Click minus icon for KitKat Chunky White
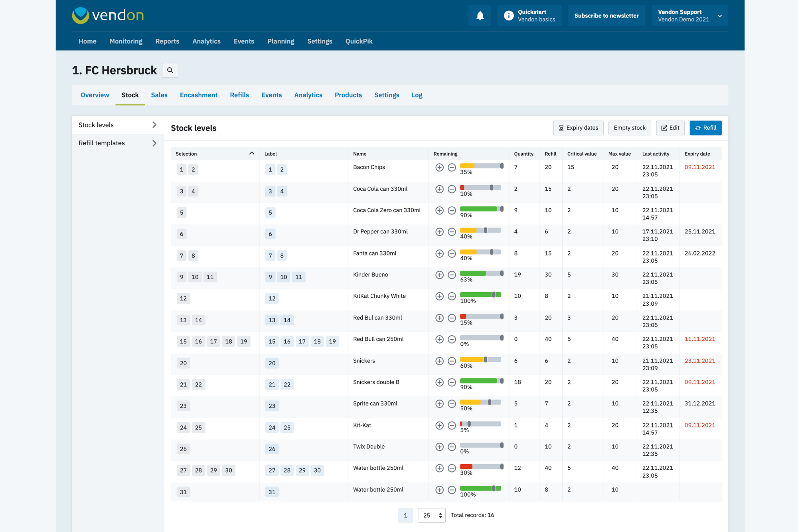This screenshot has width=798, height=532. (x=452, y=296)
